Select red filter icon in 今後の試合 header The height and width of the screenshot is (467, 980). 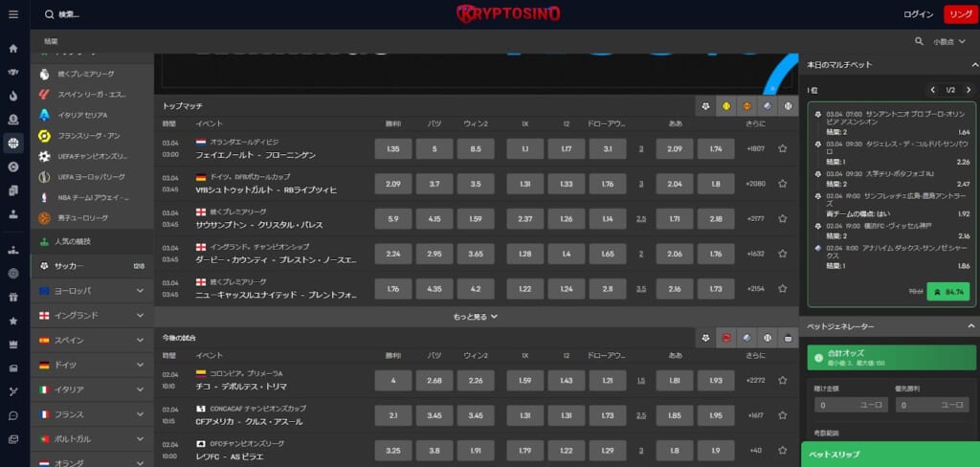[x=726, y=338]
